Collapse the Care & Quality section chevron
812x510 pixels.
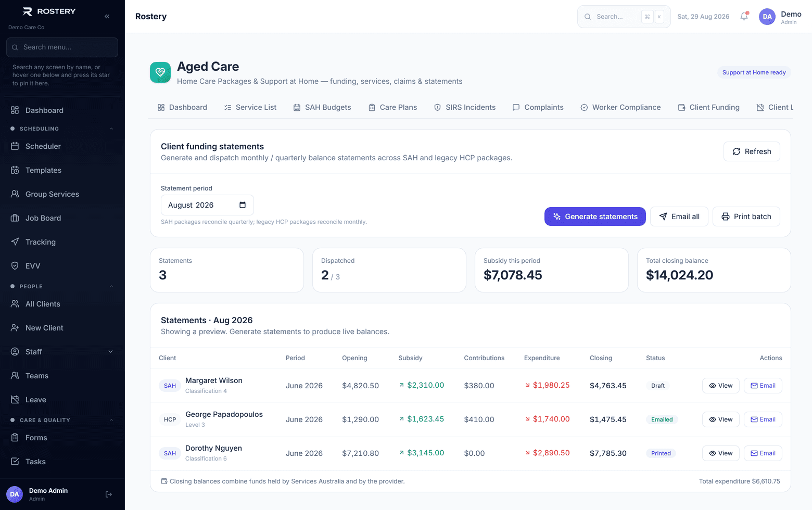tap(111, 420)
